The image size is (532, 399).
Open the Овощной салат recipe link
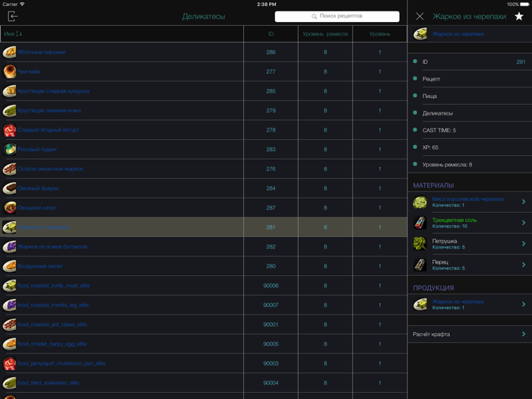pyautogui.click(x=37, y=207)
